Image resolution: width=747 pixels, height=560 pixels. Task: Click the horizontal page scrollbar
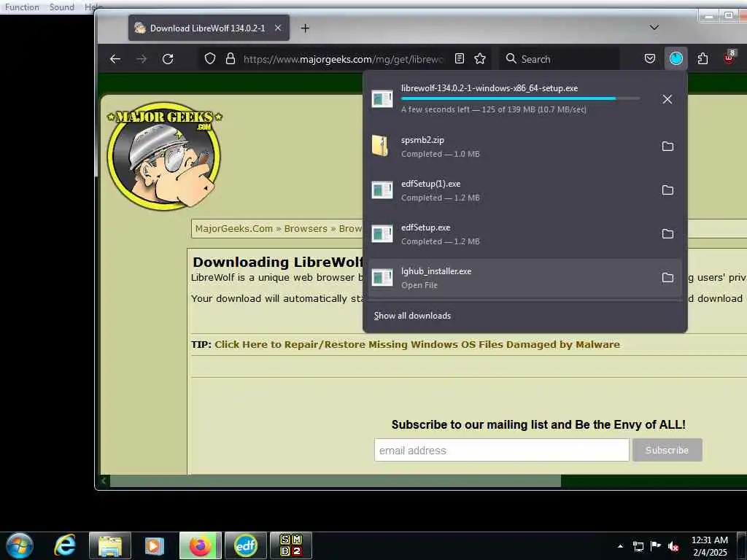pos(336,481)
